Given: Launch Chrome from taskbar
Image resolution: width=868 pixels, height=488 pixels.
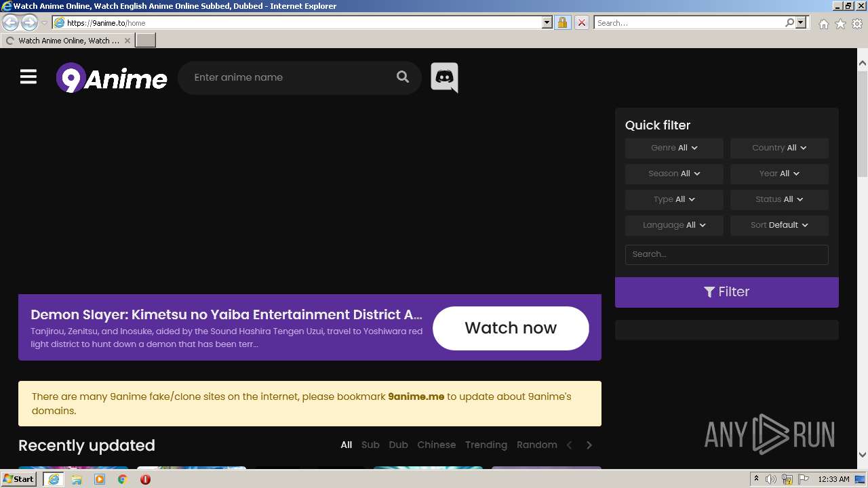Looking at the screenshot, I should pyautogui.click(x=123, y=479).
